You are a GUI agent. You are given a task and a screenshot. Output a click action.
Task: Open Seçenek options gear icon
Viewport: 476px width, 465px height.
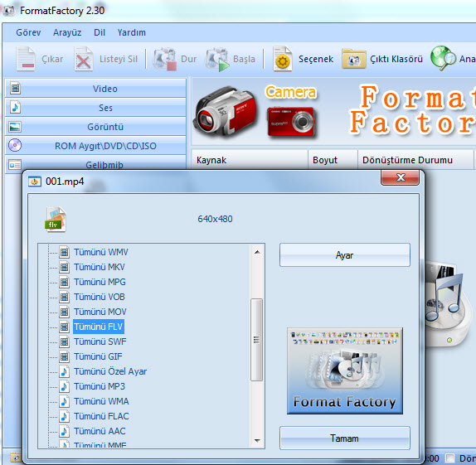click(282, 59)
